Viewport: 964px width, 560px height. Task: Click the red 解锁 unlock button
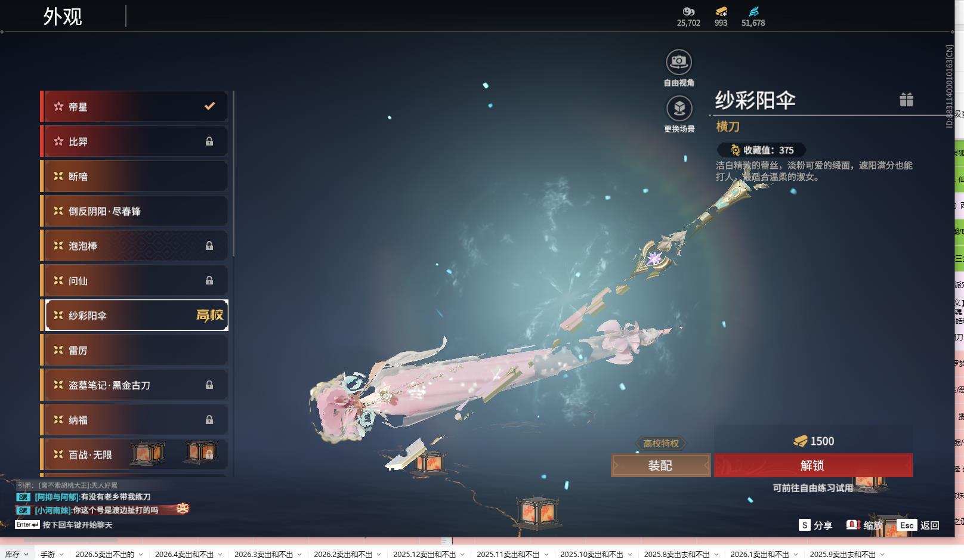coord(813,465)
